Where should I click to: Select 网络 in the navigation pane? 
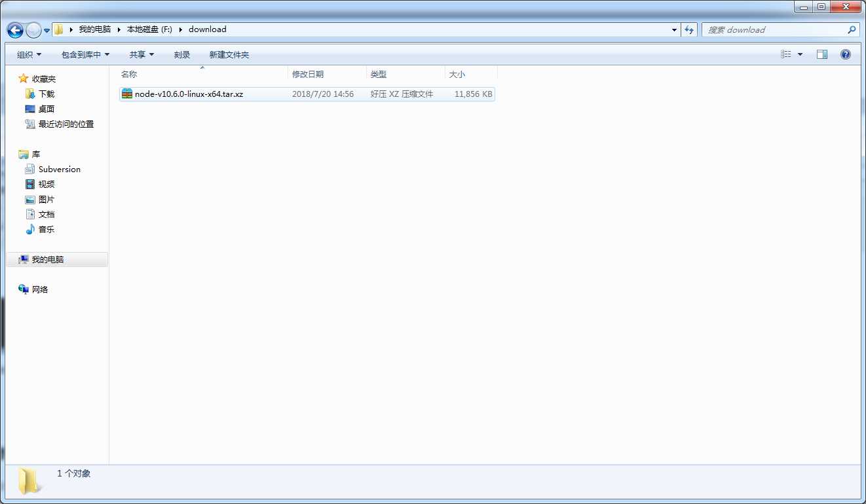coord(40,289)
